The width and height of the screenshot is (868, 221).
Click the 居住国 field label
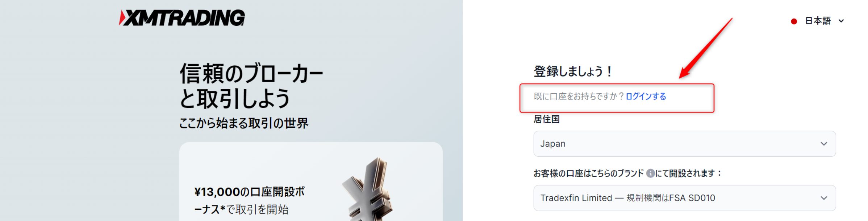tap(547, 119)
